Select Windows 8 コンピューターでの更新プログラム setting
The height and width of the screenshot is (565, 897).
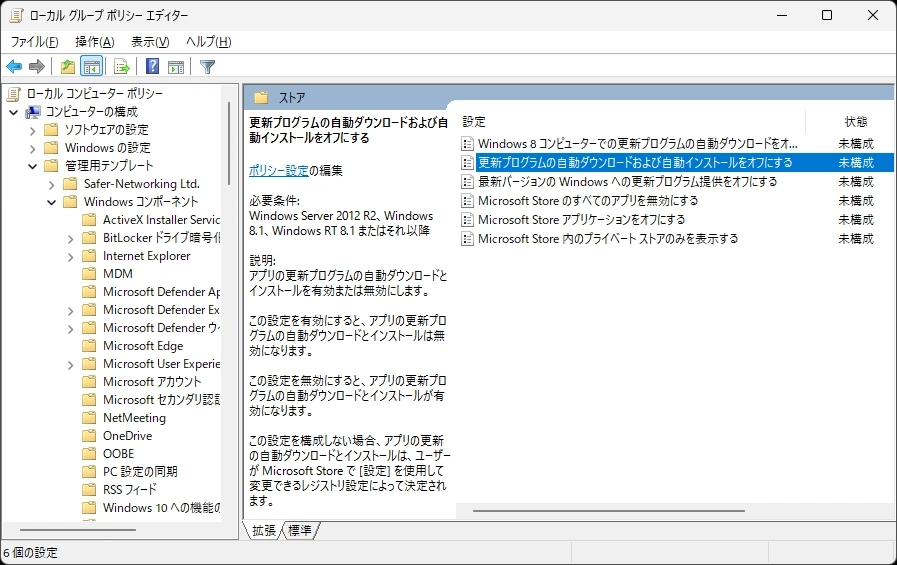click(638, 144)
